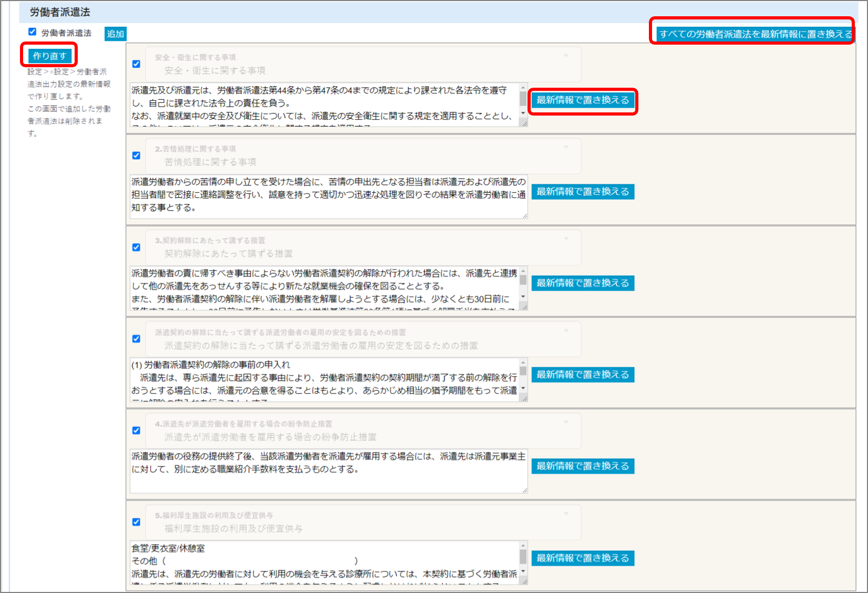Click into the 苦情処理 text area
The width and height of the screenshot is (868, 593).
tap(328, 196)
